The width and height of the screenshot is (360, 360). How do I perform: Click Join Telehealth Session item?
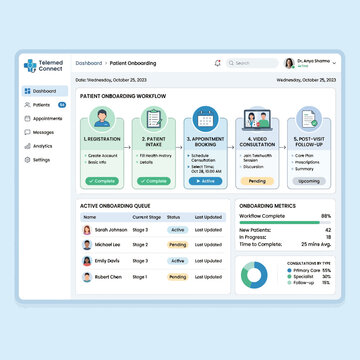[257, 158]
